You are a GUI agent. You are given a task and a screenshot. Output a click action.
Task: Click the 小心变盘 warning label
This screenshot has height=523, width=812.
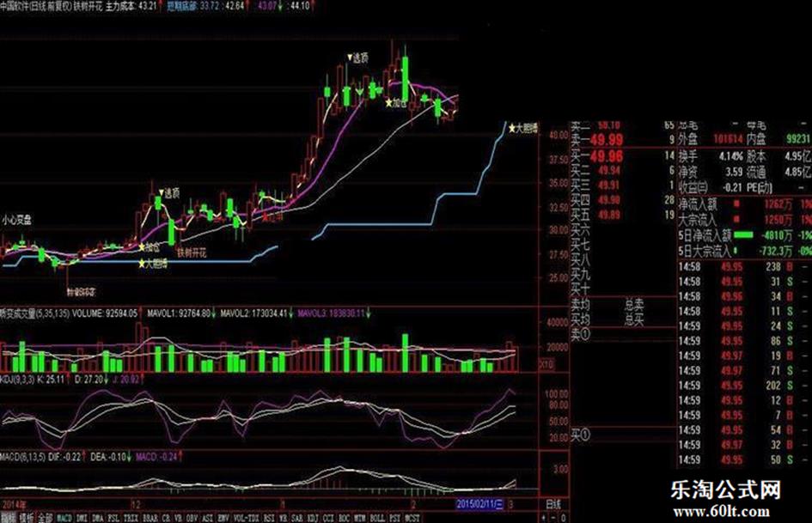(16, 220)
